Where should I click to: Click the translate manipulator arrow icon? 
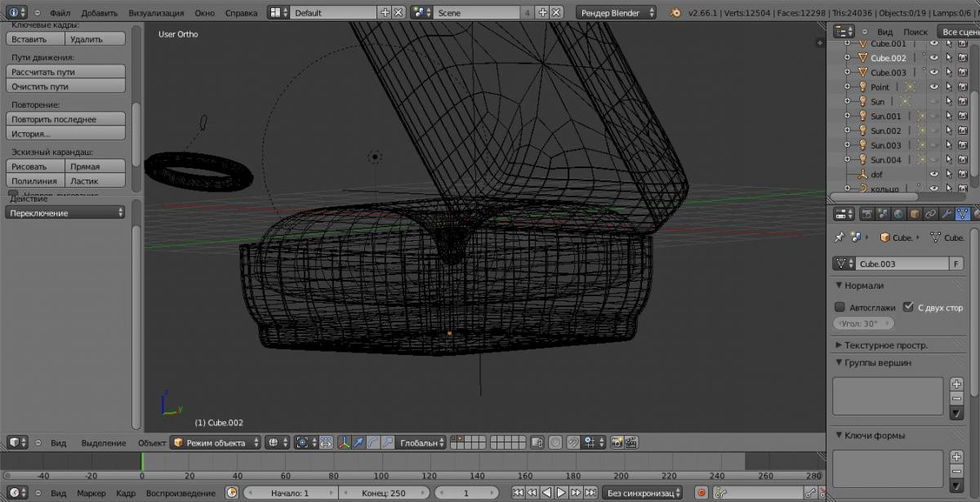pyautogui.click(x=358, y=442)
